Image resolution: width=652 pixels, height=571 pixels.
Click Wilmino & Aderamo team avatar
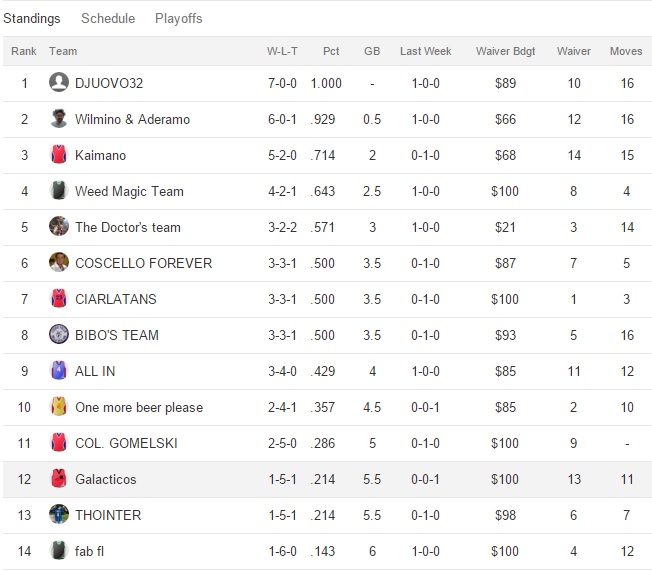(x=59, y=119)
